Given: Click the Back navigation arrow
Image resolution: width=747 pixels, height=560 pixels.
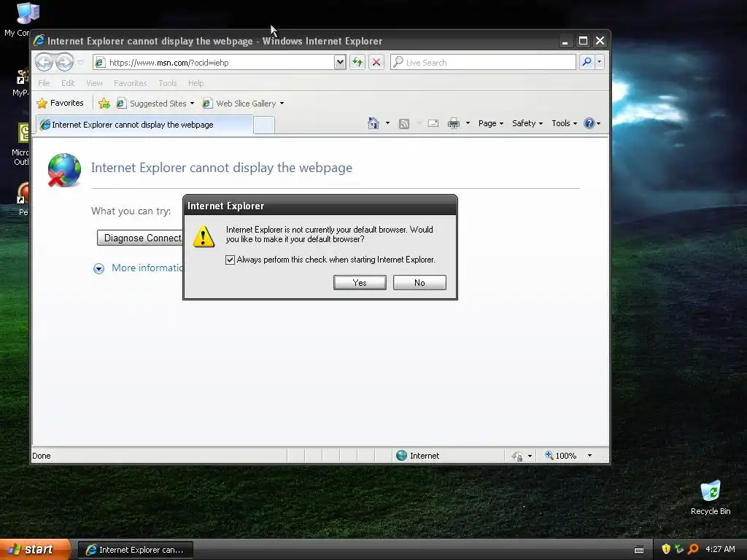Looking at the screenshot, I should tap(44, 63).
